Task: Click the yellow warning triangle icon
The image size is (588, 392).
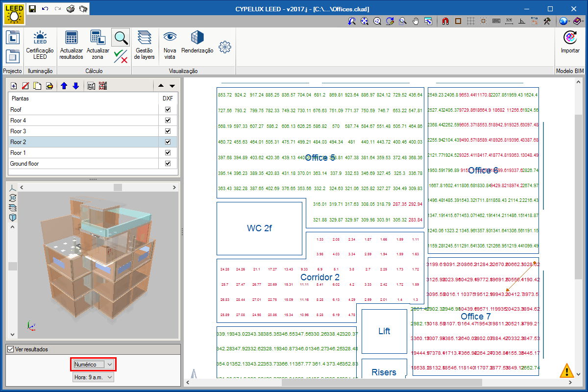Action: coord(567,370)
